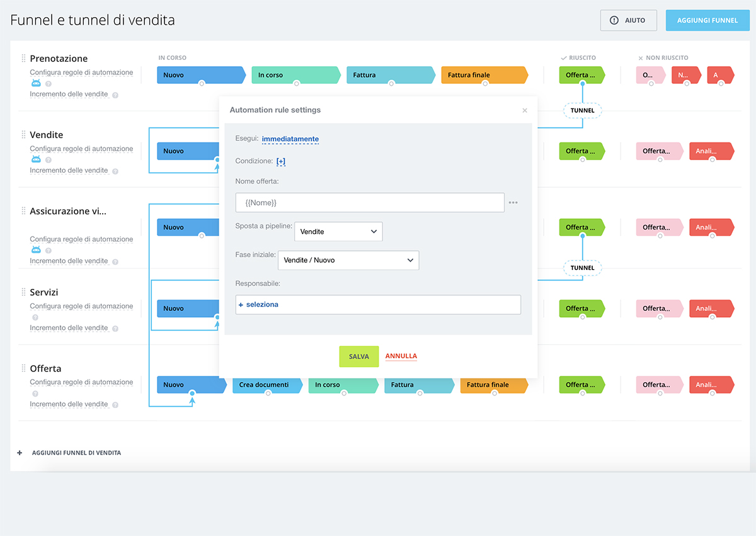
Task: Save the automation rule with SALVA
Action: point(359,356)
